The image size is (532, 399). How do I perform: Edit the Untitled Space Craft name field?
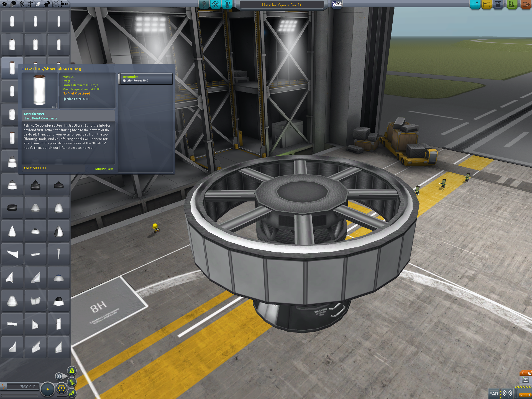(282, 5)
